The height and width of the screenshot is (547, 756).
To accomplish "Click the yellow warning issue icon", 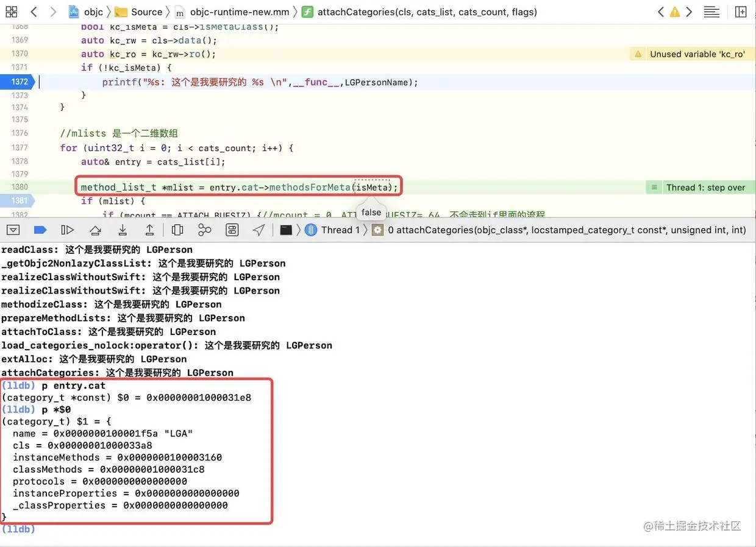I will tap(675, 12).
